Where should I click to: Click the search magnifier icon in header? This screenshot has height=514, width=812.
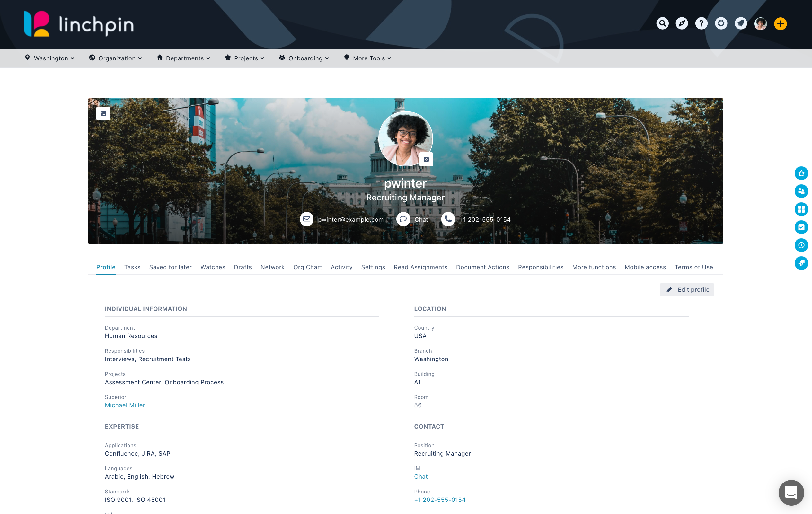tap(662, 23)
